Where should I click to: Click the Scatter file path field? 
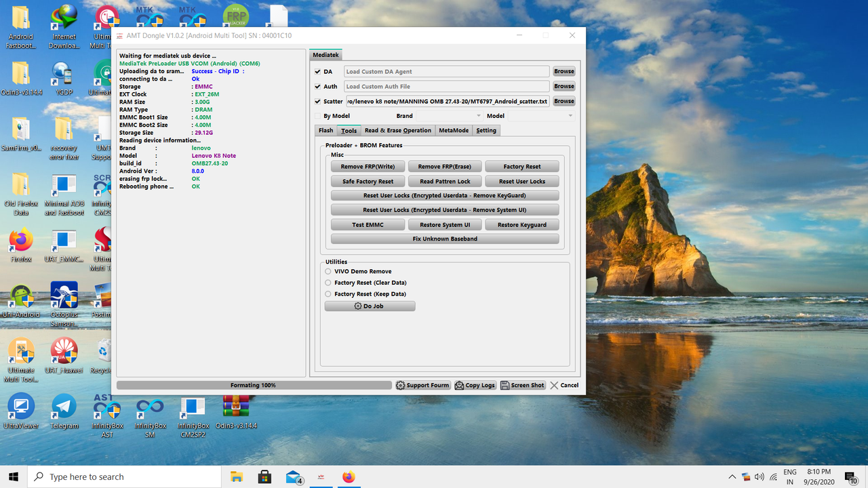pyautogui.click(x=446, y=100)
